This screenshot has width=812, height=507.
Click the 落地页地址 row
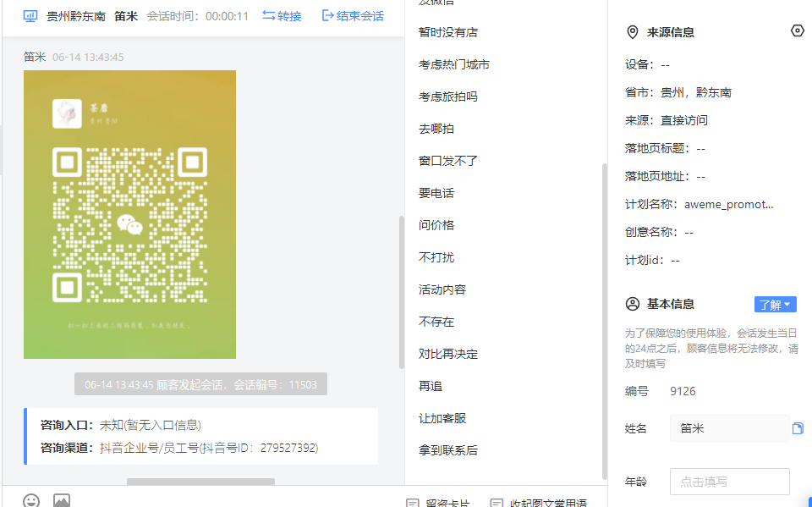point(665,177)
